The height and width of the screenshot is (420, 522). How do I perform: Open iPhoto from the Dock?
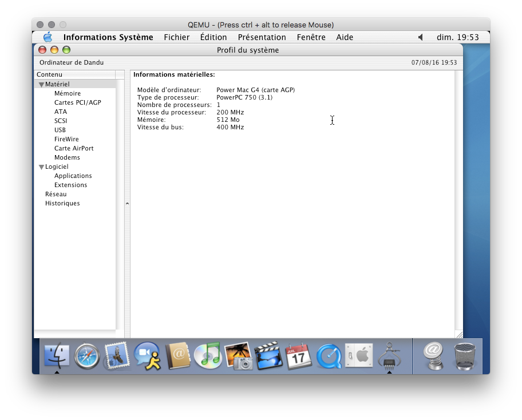tap(238, 356)
